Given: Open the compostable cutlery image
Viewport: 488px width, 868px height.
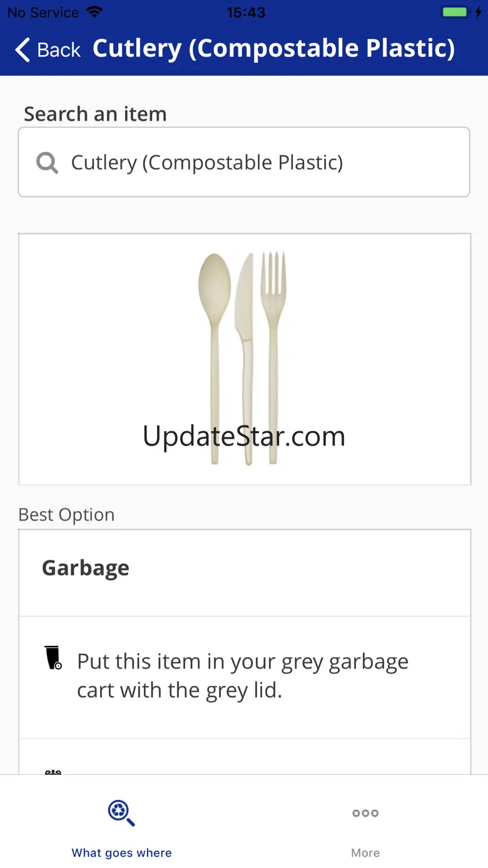Looking at the screenshot, I should (244, 359).
